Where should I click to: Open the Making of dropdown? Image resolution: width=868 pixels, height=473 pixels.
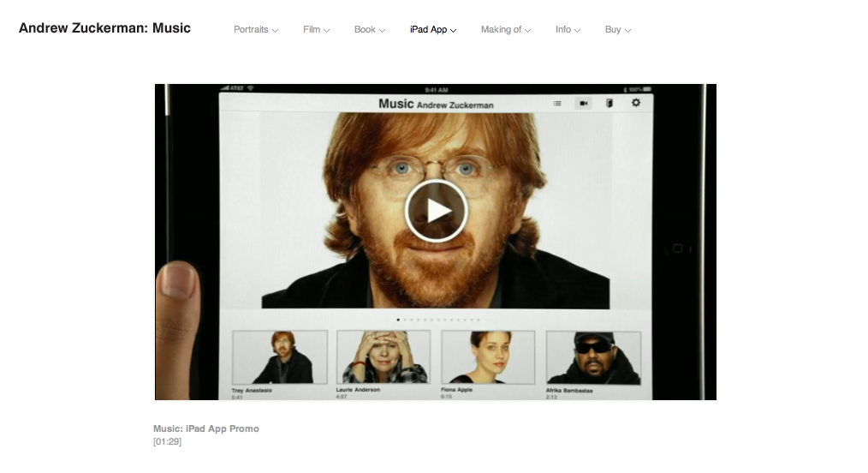(x=505, y=29)
